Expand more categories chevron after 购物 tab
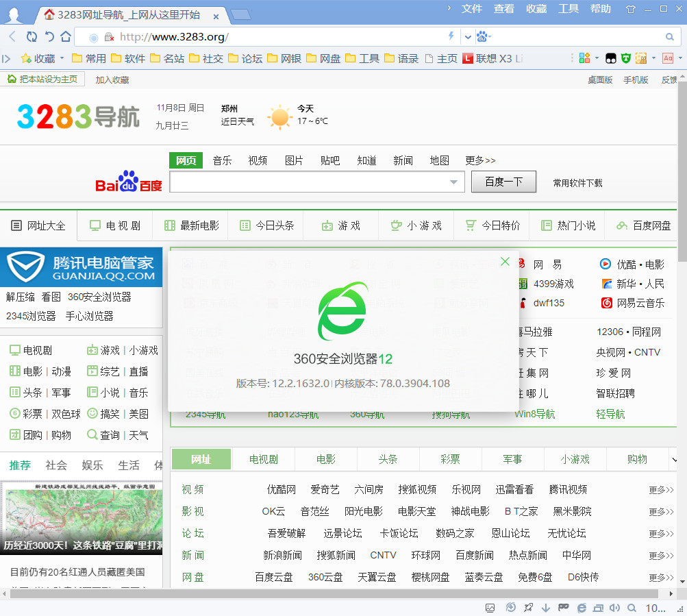Viewport: 687px width, 616px height. click(x=674, y=460)
